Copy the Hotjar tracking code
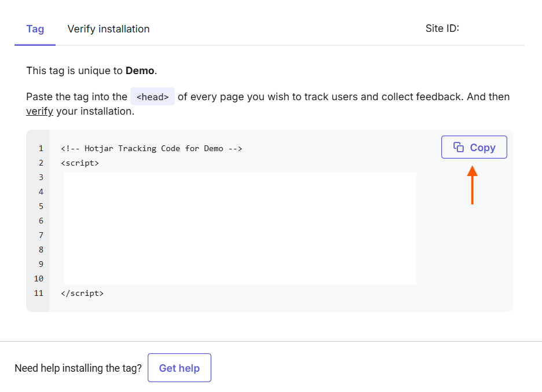Viewport: 542px width, 392px height. click(x=474, y=147)
